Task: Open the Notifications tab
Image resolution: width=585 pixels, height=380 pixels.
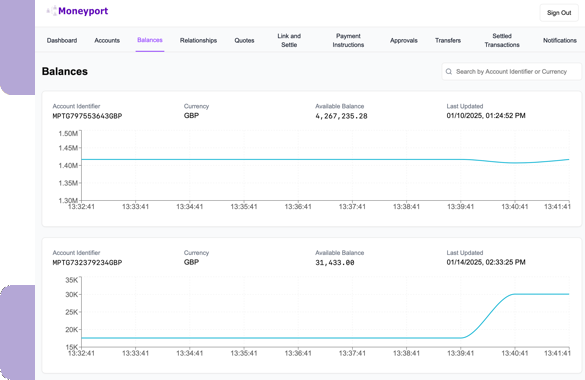Action: click(x=560, y=40)
